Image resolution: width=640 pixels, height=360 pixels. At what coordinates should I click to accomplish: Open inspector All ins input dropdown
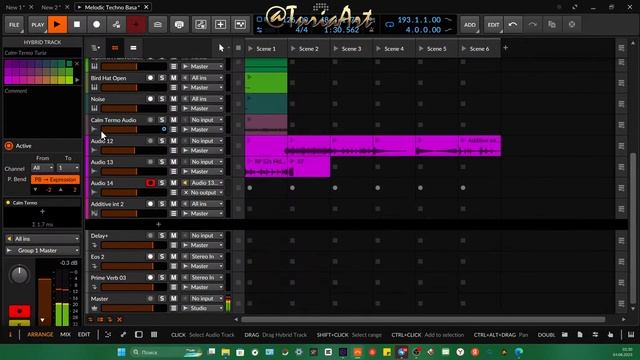click(x=42, y=239)
